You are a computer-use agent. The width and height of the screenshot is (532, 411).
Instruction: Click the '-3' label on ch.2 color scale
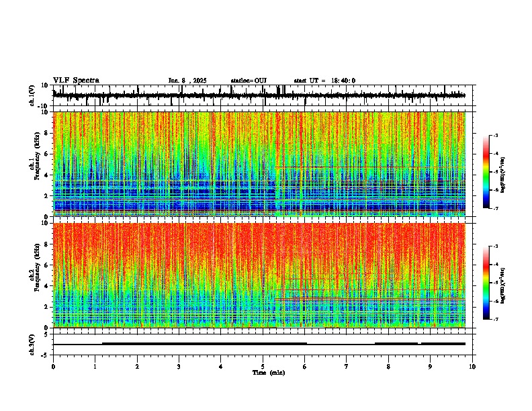point(495,246)
